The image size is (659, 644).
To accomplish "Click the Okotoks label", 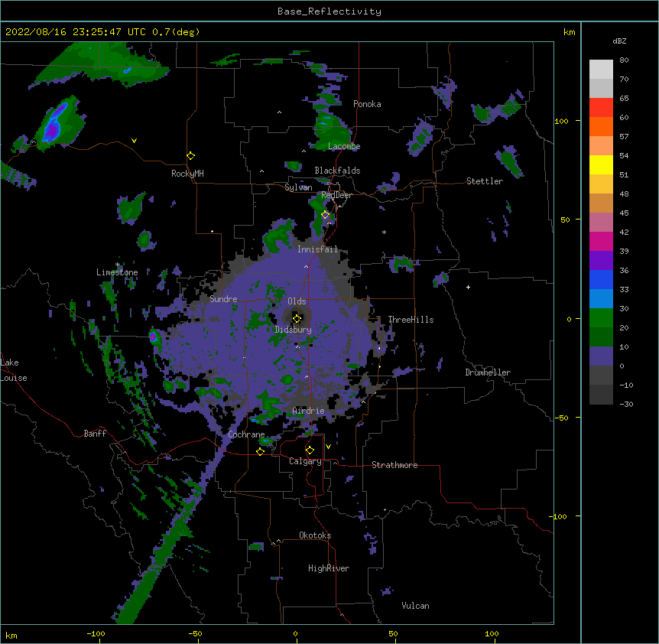I will coord(315,535).
